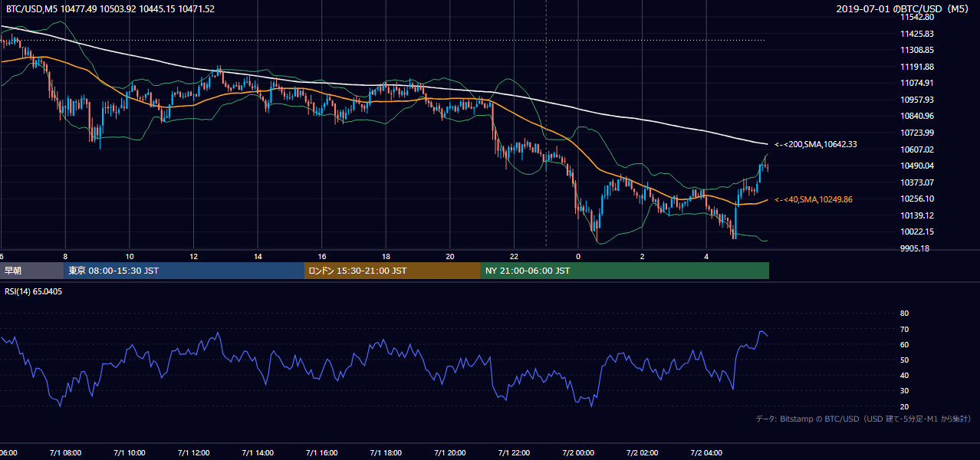The height and width of the screenshot is (460, 980).
Task: Click the RSI 30 level label
Action: pyautogui.click(x=904, y=390)
